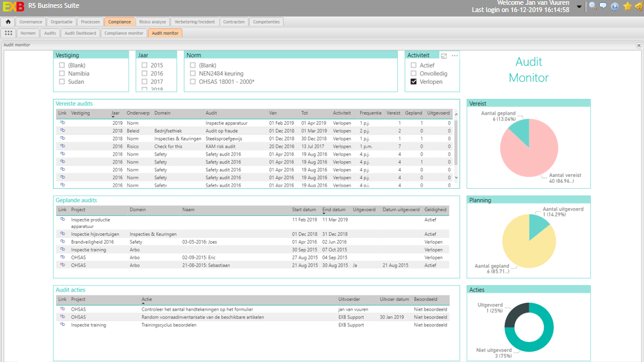Open the chat bubble icon
The width and height of the screenshot is (644, 362).
click(603, 6)
